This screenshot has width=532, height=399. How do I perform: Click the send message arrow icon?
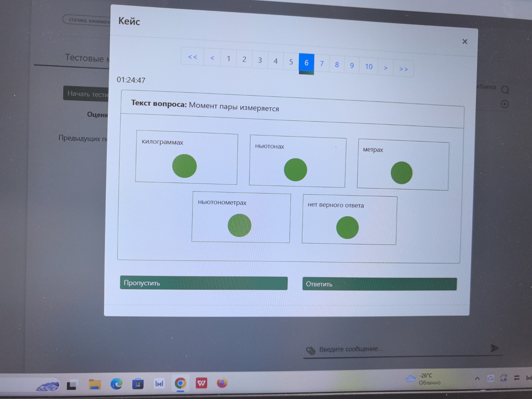(x=495, y=348)
